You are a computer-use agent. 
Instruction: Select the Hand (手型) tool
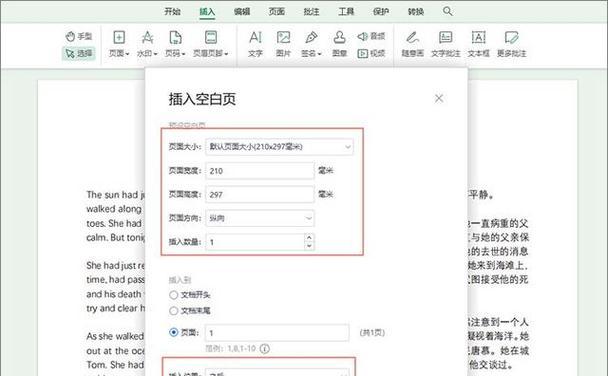tap(79, 36)
